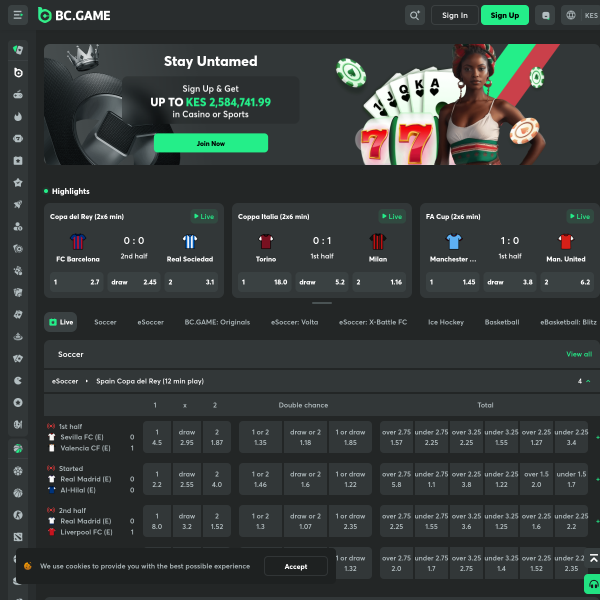Open the KES currency selector
The height and width of the screenshot is (600, 600).
coord(592,15)
